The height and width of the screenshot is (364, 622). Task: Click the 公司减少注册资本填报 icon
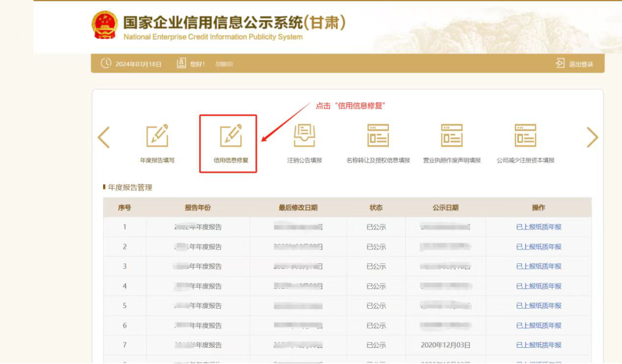525,136
